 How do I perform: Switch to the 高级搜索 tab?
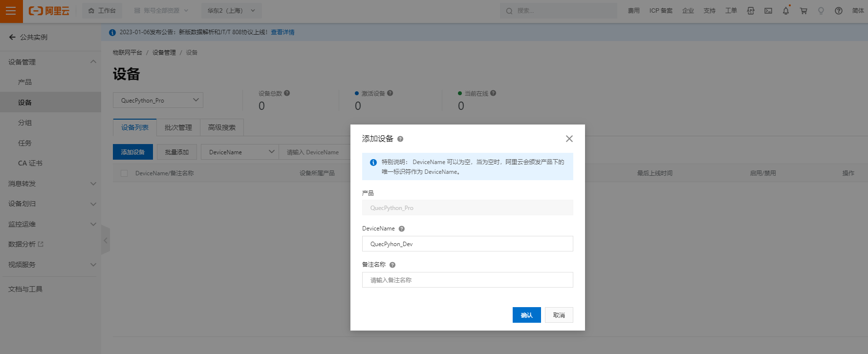[x=222, y=127]
